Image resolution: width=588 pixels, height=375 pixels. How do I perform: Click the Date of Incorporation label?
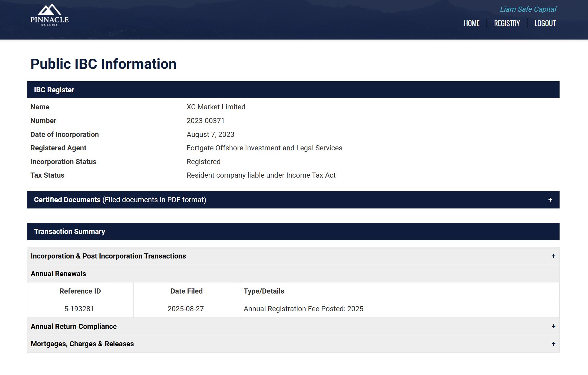coord(64,134)
